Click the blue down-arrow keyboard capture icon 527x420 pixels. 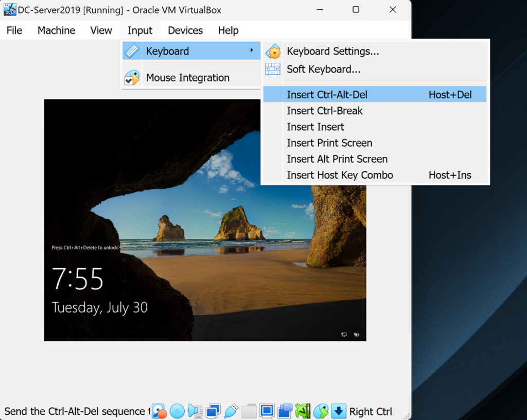(x=338, y=411)
